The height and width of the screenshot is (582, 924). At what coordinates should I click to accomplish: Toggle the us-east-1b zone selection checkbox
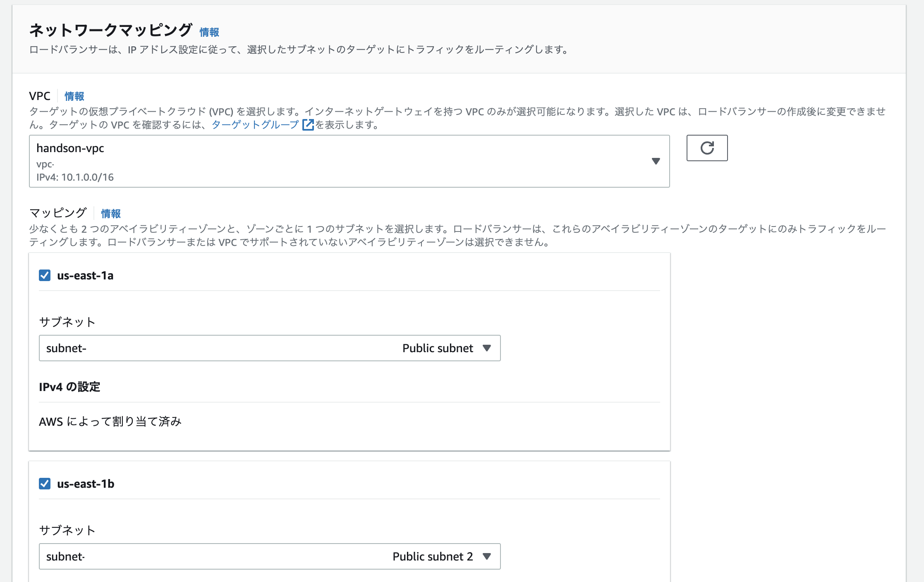[x=44, y=484]
